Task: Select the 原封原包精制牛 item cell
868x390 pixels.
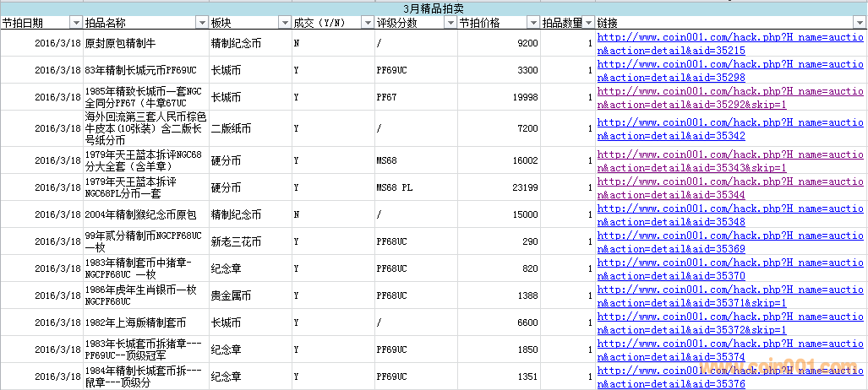Action: (x=126, y=42)
